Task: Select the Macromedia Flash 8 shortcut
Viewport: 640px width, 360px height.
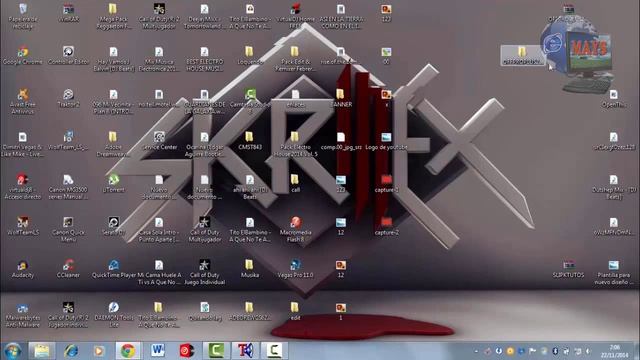Action: [x=296, y=229]
